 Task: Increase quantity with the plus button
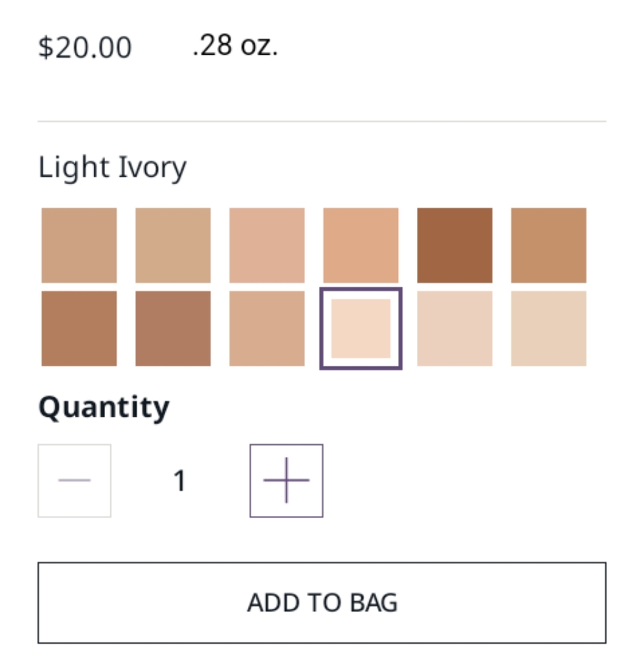[x=286, y=481]
